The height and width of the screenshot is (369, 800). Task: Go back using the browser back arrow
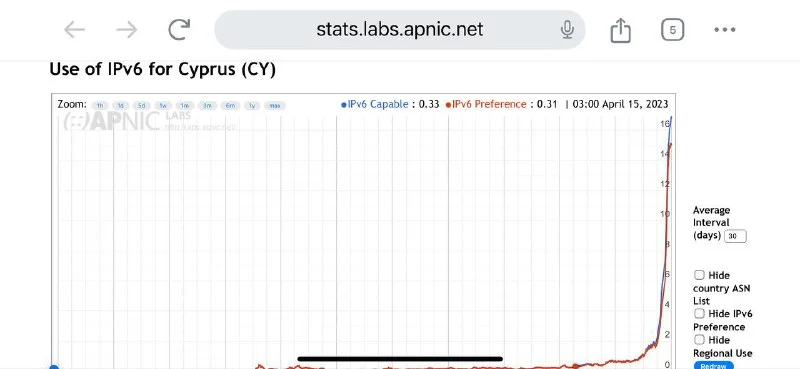(x=74, y=30)
